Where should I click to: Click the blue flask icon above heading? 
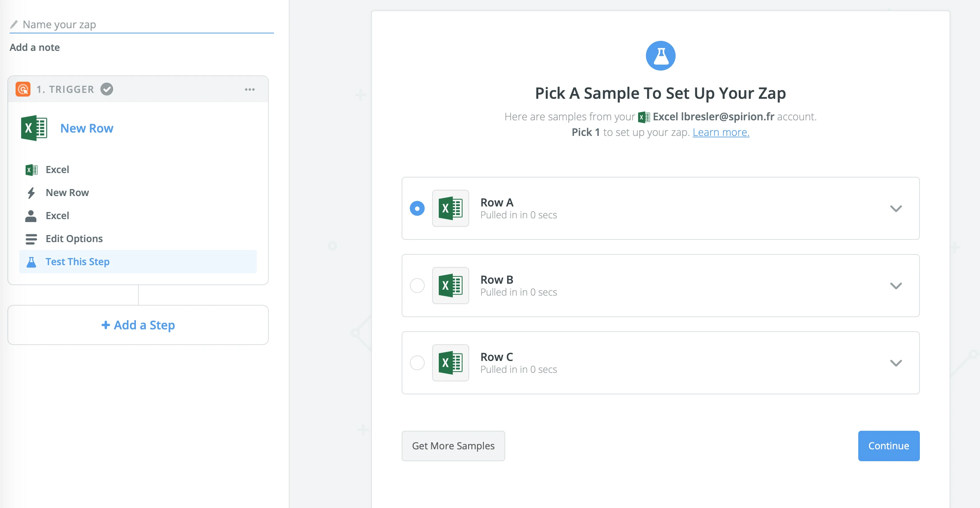click(660, 56)
